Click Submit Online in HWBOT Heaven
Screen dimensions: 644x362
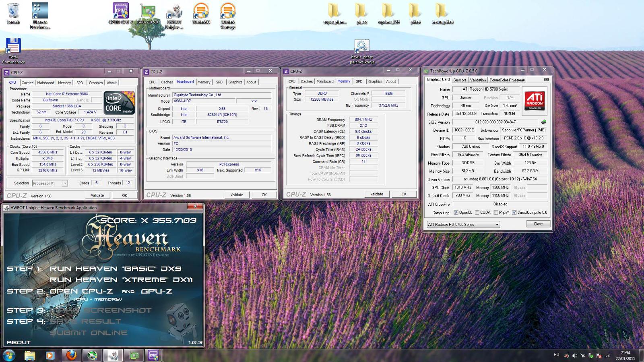click(89, 333)
